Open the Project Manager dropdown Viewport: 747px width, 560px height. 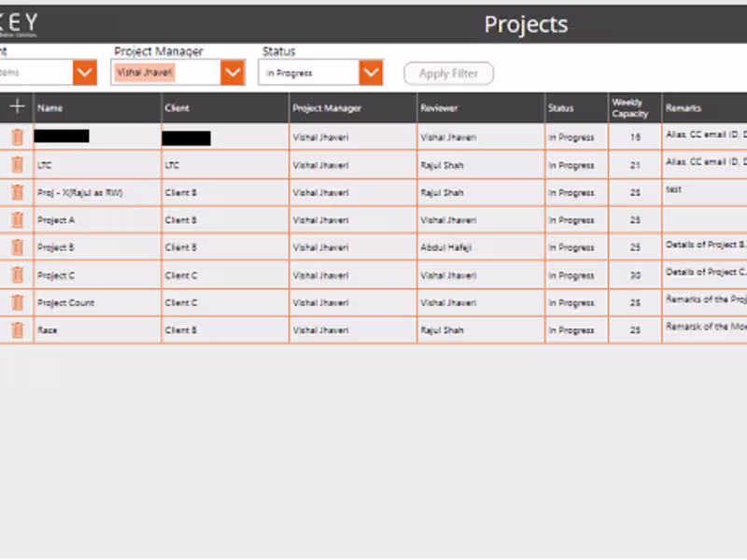coord(233,71)
